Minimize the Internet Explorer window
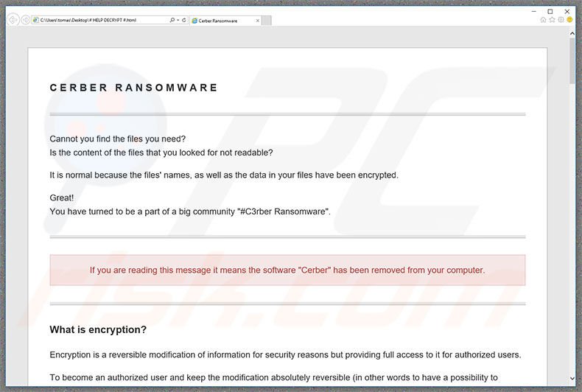This screenshot has width=582, height=392. tap(534, 12)
